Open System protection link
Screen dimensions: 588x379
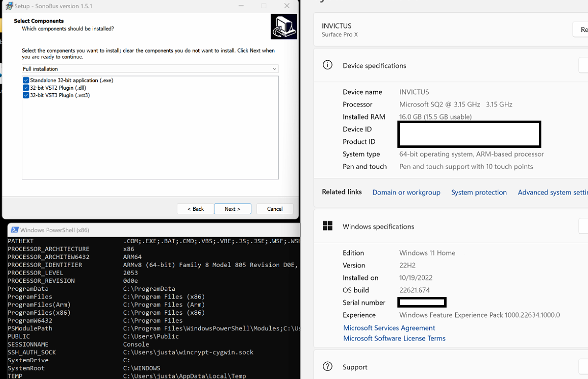tap(479, 193)
